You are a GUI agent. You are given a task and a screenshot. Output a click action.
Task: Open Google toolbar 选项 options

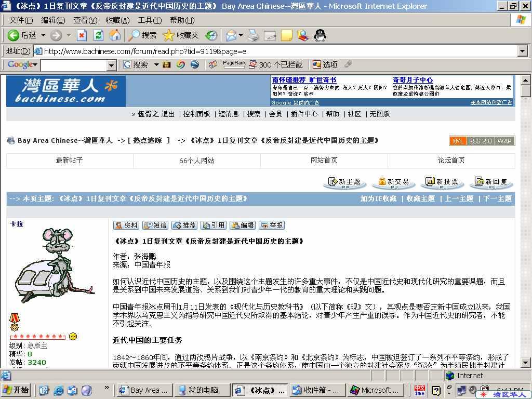pyautogui.click(x=325, y=64)
